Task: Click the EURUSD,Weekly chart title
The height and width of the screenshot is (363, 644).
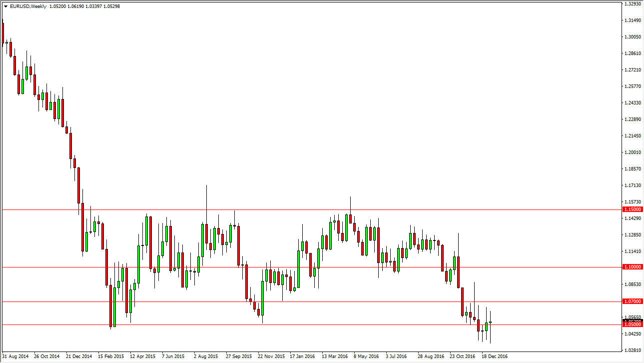Action: (x=28, y=6)
